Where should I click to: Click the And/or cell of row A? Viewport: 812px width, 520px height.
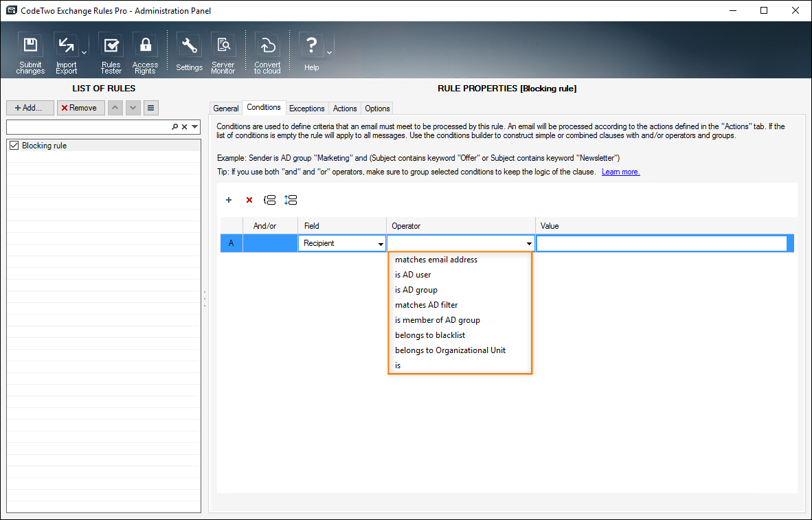click(270, 243)
